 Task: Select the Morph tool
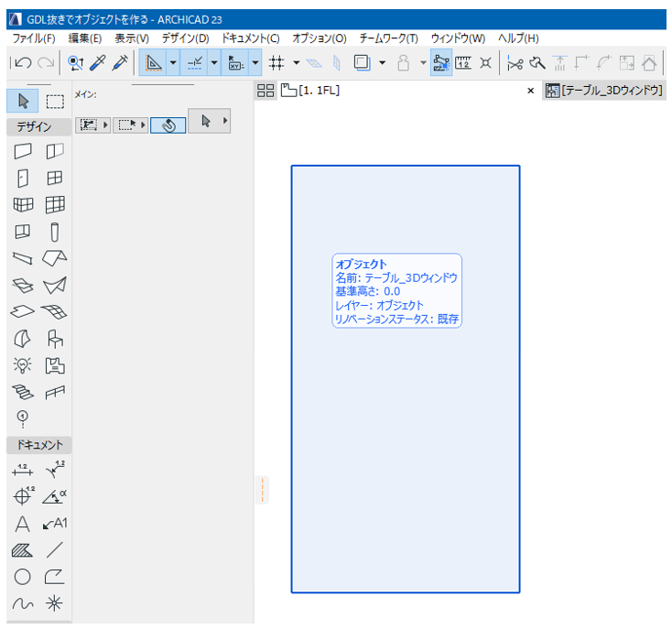(x=23, y=339)
